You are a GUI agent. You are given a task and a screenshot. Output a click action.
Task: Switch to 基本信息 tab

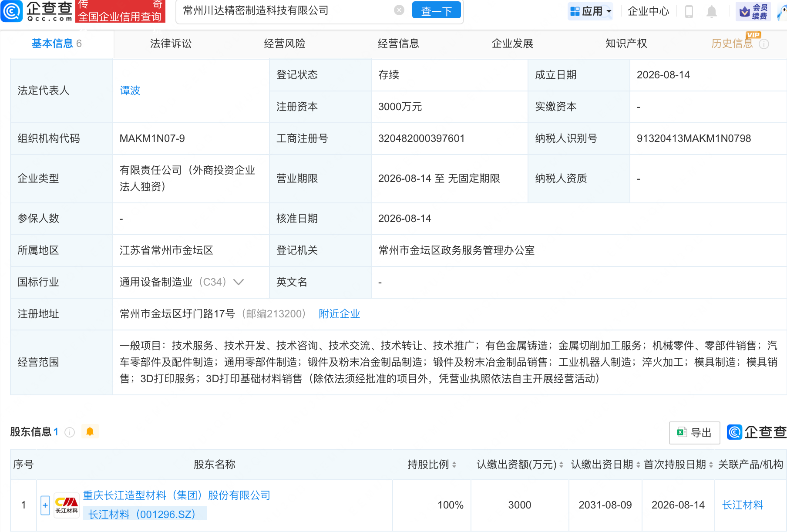click(57, 44)
